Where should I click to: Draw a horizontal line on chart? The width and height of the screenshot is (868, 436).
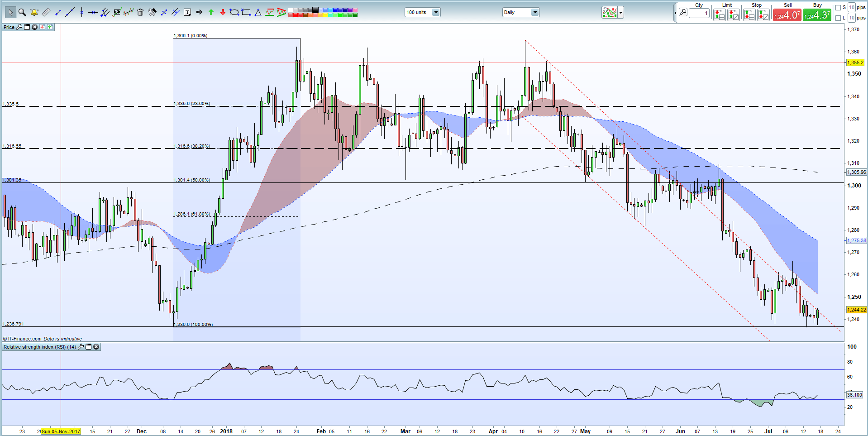(93, 12)
